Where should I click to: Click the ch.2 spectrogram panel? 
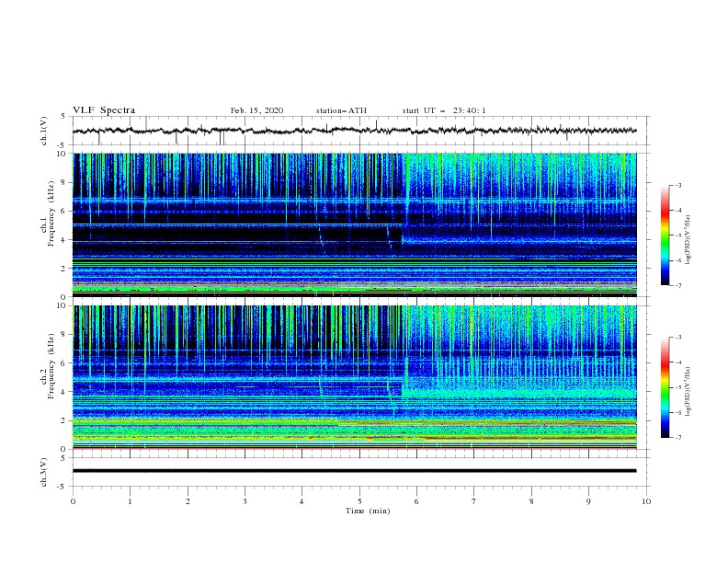pos(354,377)
